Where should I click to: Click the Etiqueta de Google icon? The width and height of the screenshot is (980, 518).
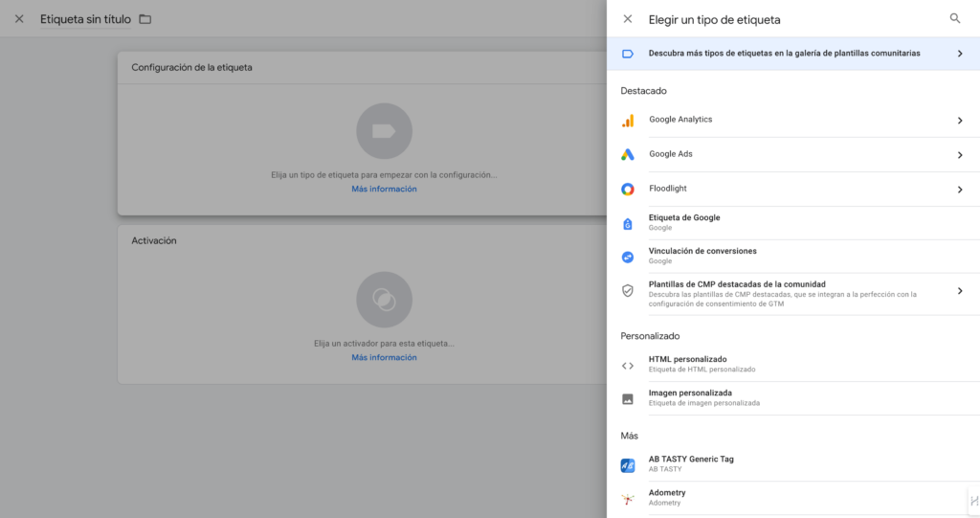click(628, 223)
